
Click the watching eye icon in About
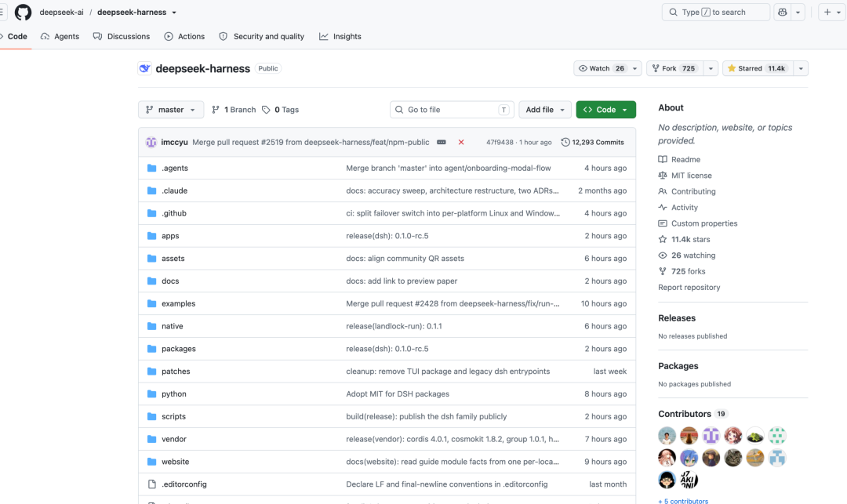(662, 256)
